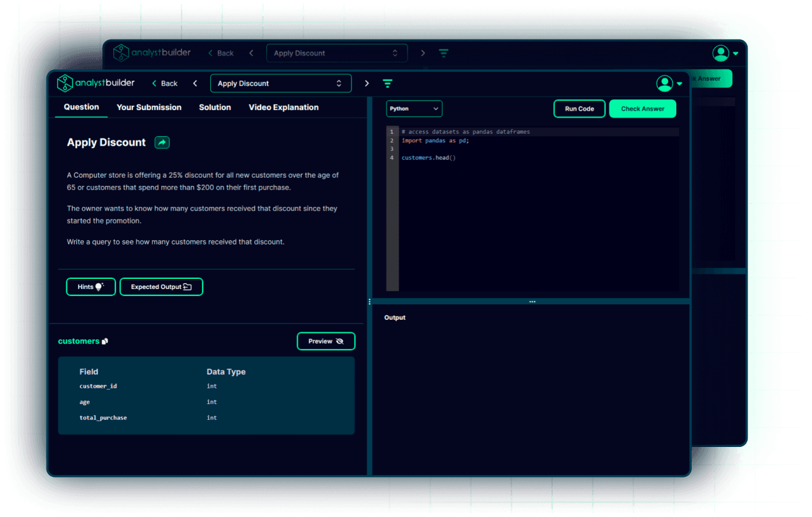The height and width of the screenshot is (517, 812).
Task: Click the vertical panel splitter handle
Action: (x=369, y=302)
